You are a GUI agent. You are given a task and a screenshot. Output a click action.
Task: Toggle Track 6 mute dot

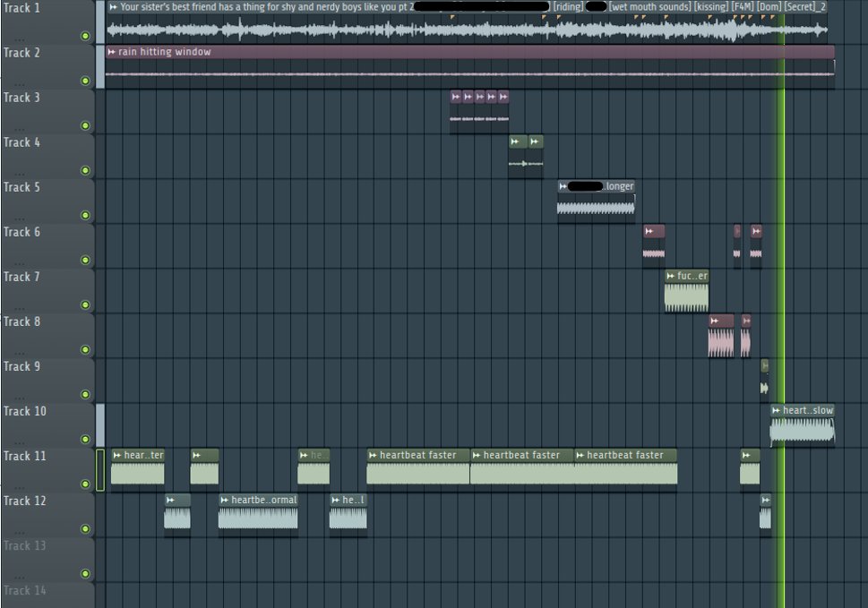point(85,260)
